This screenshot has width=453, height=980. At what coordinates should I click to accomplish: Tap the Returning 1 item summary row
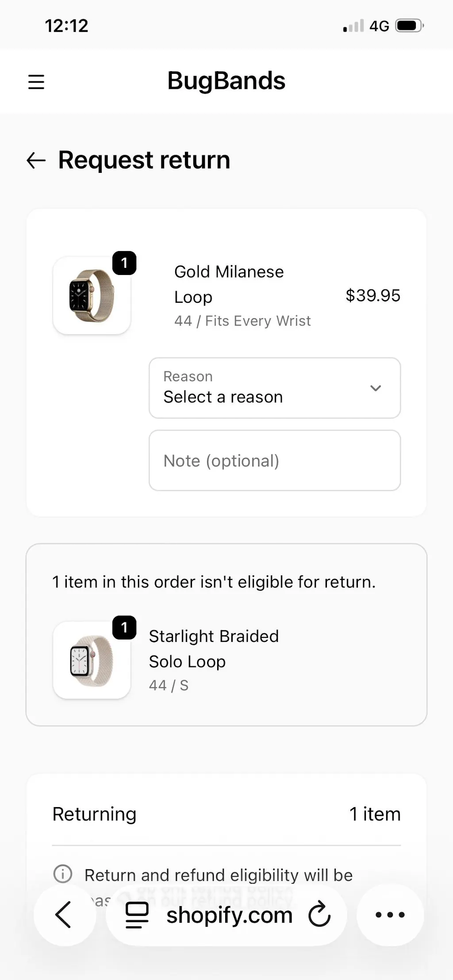226,814
